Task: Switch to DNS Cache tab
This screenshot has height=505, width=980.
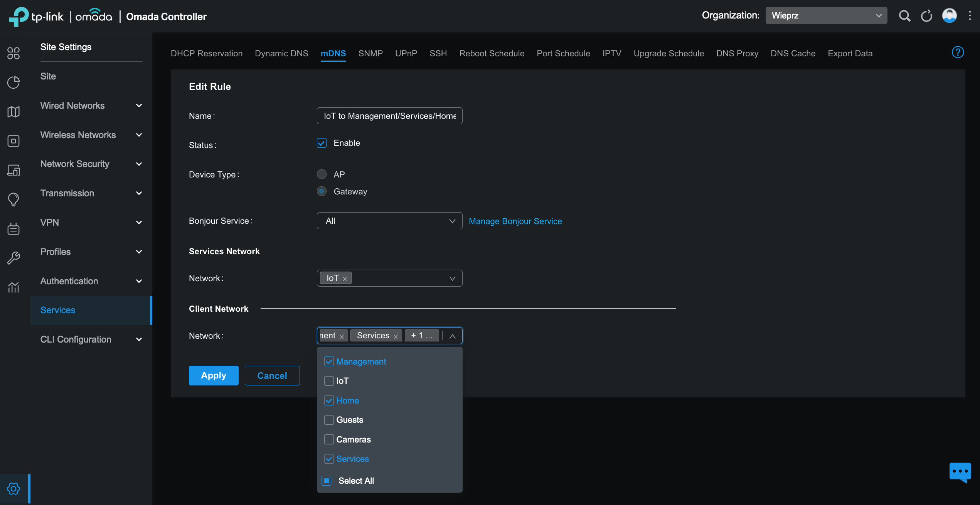Action: tap(793, 54)
